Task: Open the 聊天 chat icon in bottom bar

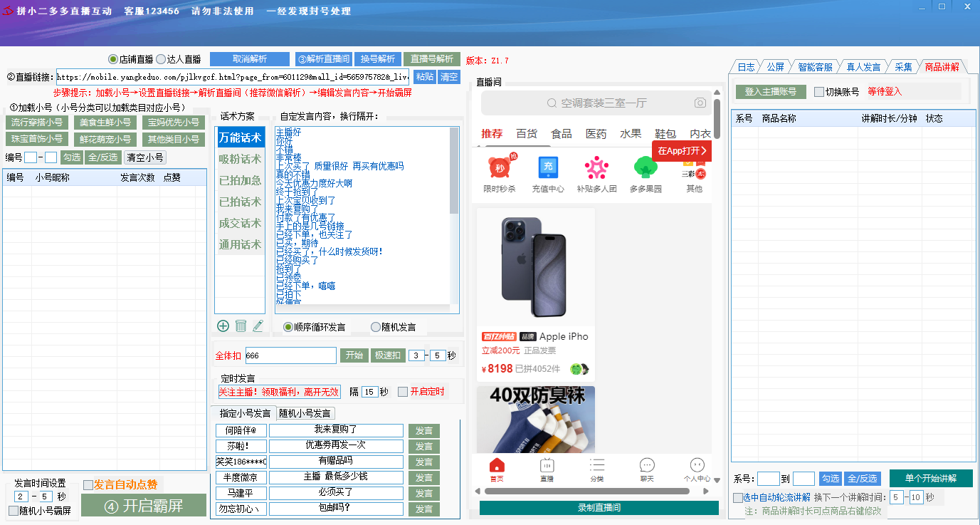Action: [646, 469]
